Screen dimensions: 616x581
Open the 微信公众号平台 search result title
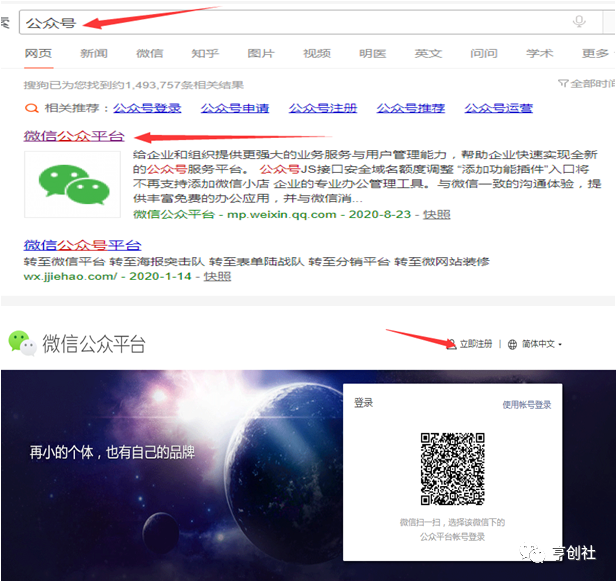[x=82, y=245]
